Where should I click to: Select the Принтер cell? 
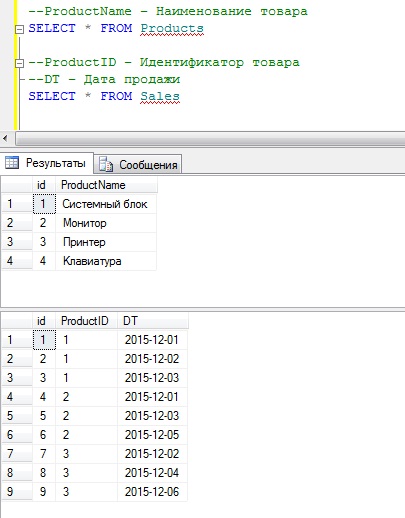[x=106, y=242]
